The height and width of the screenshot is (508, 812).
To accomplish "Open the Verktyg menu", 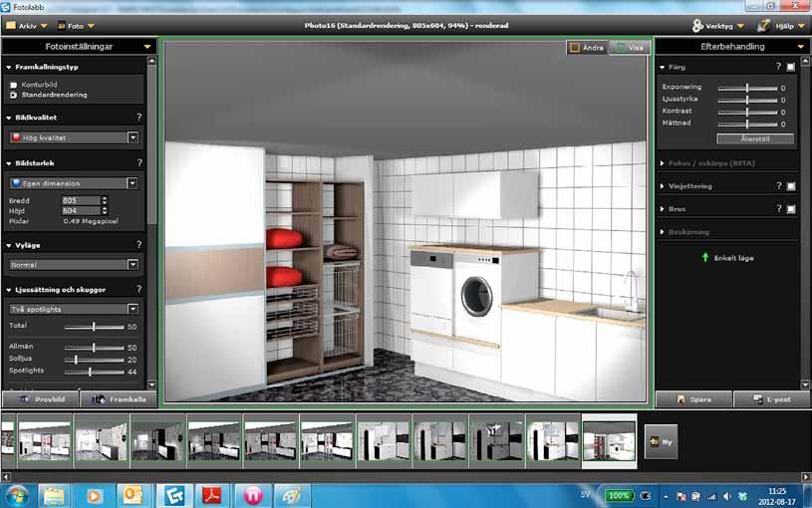I will tap(718, 25).
